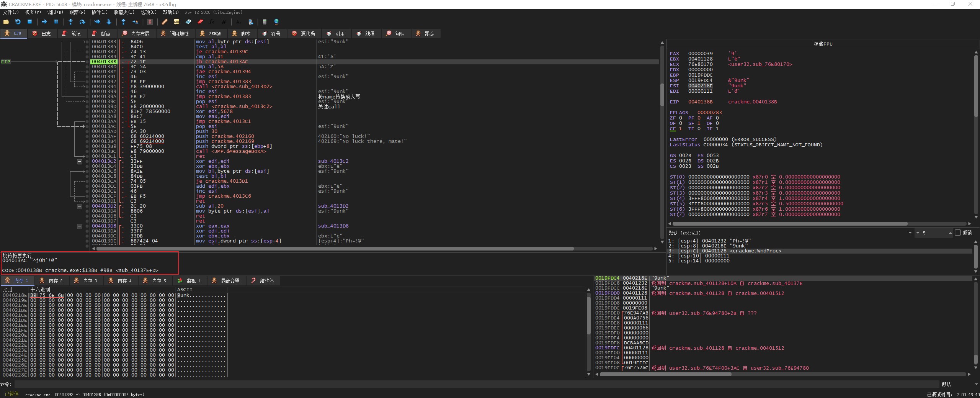Click the Step Into toolbar icon
980x398 pixels.
coord(70,22)
